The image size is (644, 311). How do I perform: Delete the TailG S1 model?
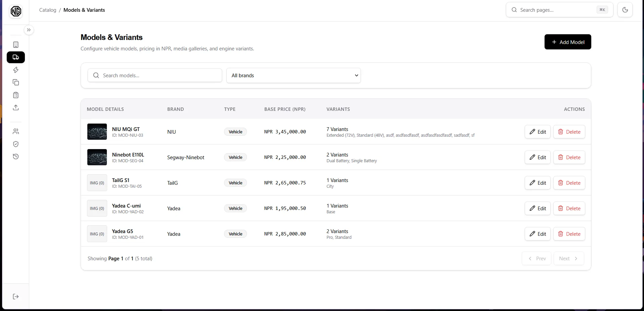569,183
